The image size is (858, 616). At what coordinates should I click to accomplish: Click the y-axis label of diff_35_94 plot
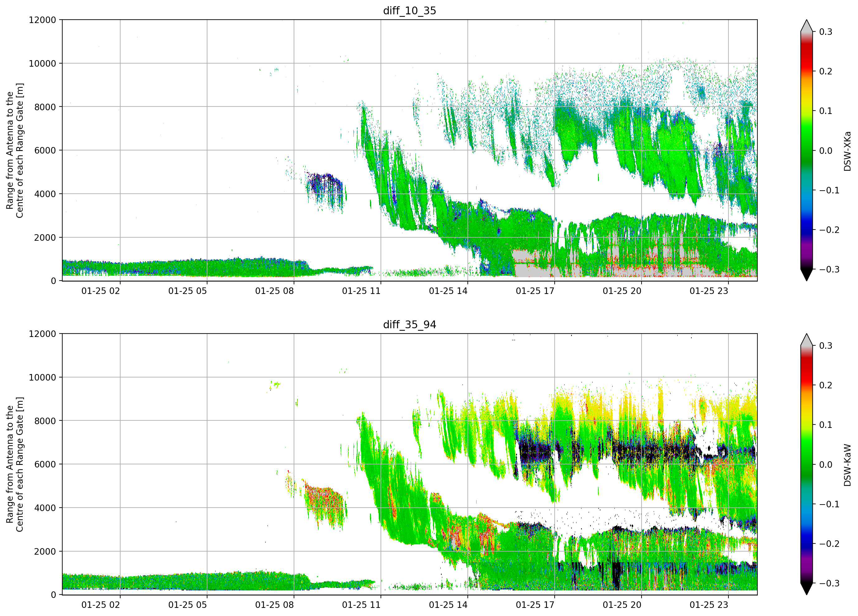point(15,464)
